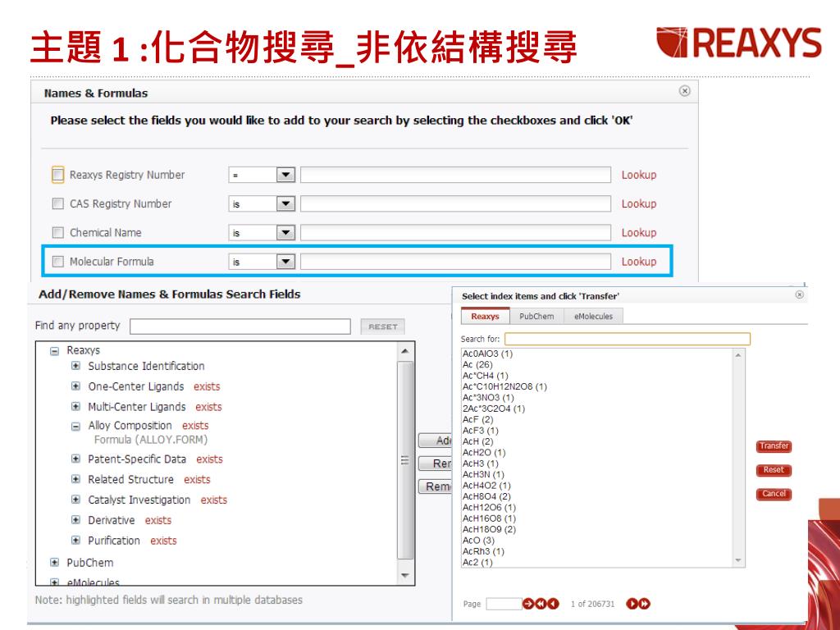This screenshot has width=840, height=630.
Task: Click the go-to-page arrow icon
Action: pyautogui.click(x=528, y=604)
